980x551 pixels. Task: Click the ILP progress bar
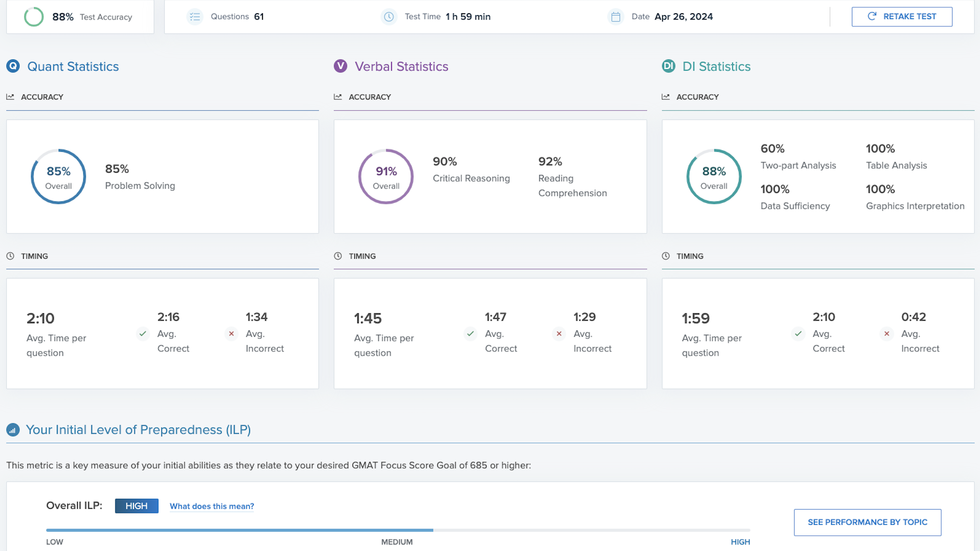coord(398,530)
